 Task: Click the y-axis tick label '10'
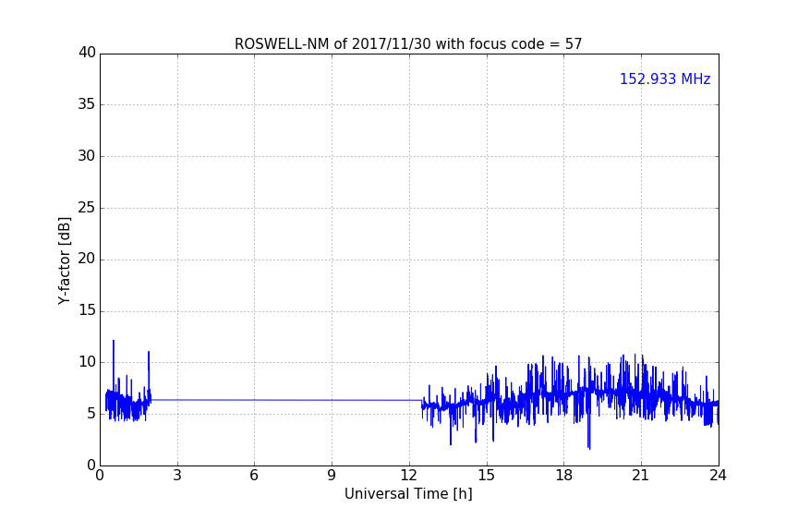[x=87, y=362]
